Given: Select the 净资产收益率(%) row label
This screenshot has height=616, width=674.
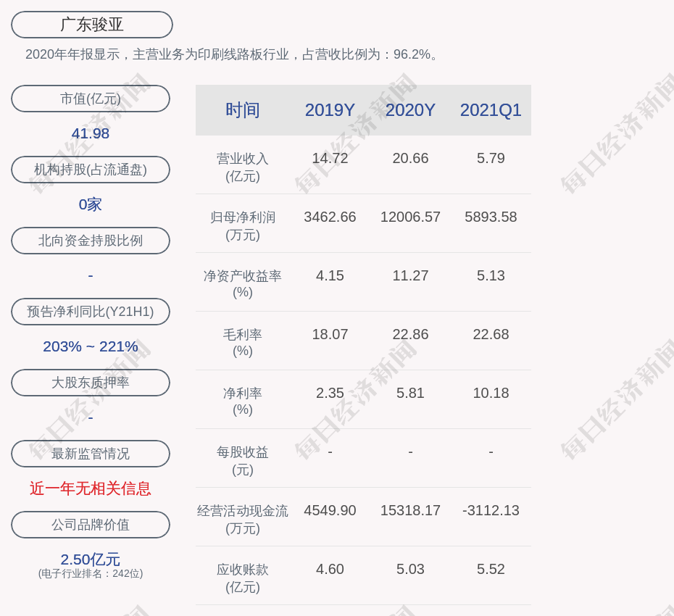Looking at the screenshot, I should [243, 283].
